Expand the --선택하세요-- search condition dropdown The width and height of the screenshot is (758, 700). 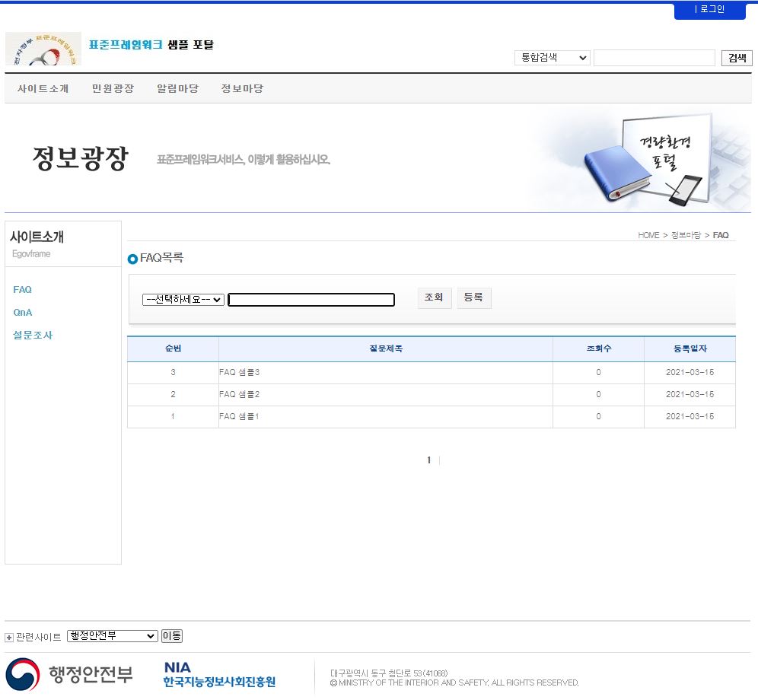point(183,300)
